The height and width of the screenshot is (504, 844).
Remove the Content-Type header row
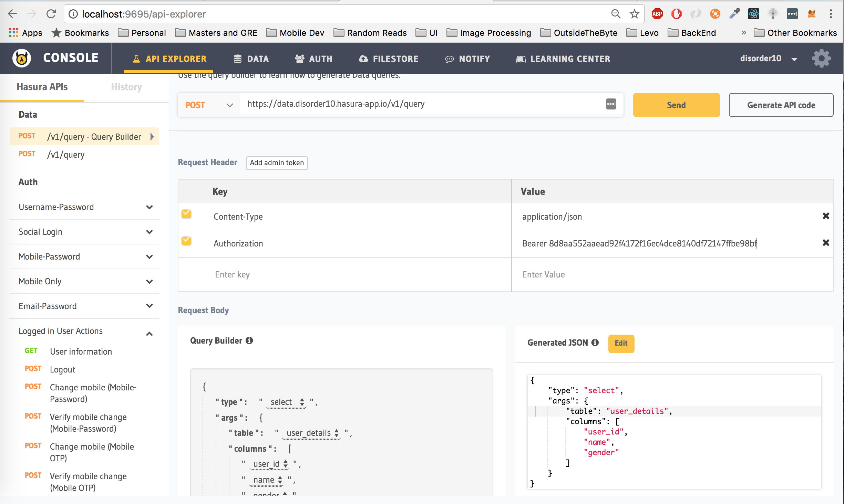tap(826, 216)
